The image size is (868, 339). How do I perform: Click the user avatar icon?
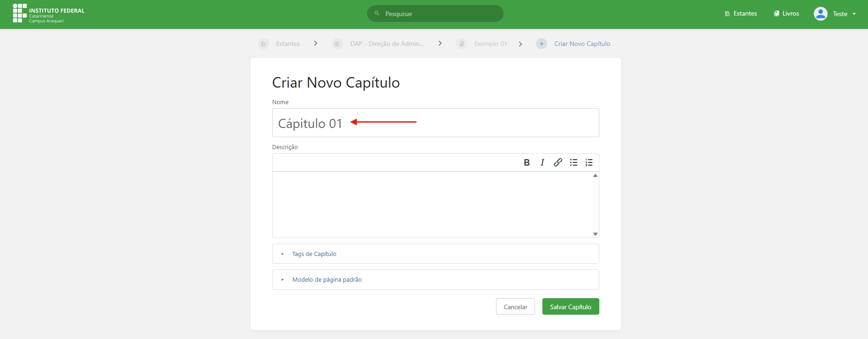pyautogui.click(x=820, y=14)
